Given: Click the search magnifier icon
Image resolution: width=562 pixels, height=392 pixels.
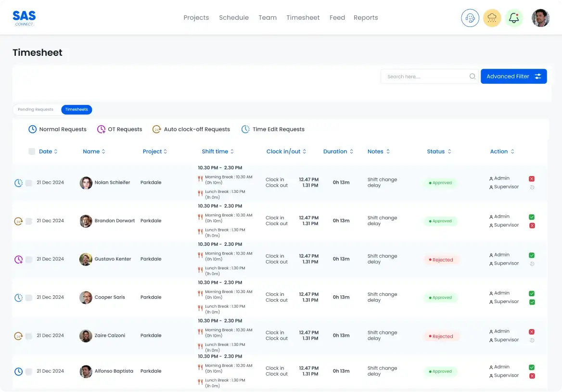Looking at the screenshot, I should [472, 76].
